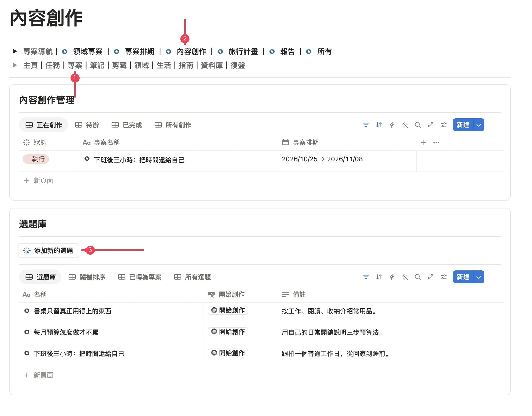
Task: Click 開始創作 for 書桌只留真正用得上的東西
Action: click(x=228, y=311)
